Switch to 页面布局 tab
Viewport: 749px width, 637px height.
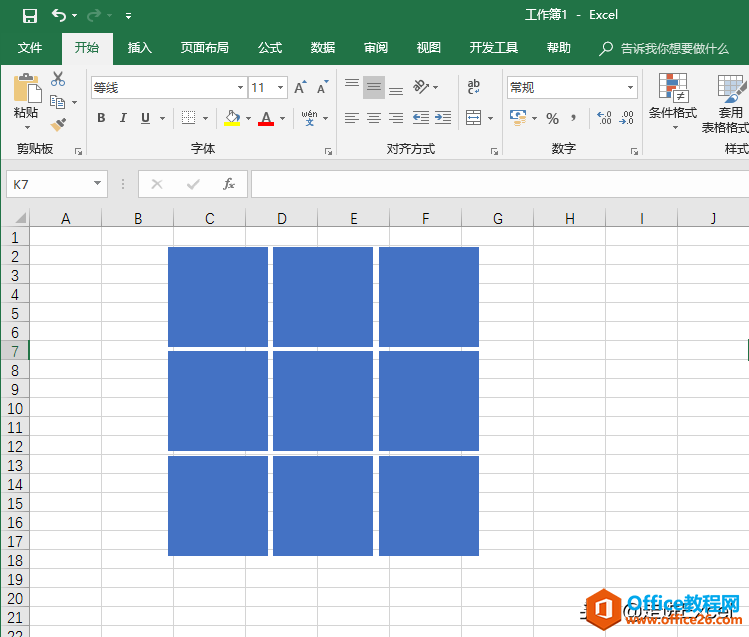(204, 48)
